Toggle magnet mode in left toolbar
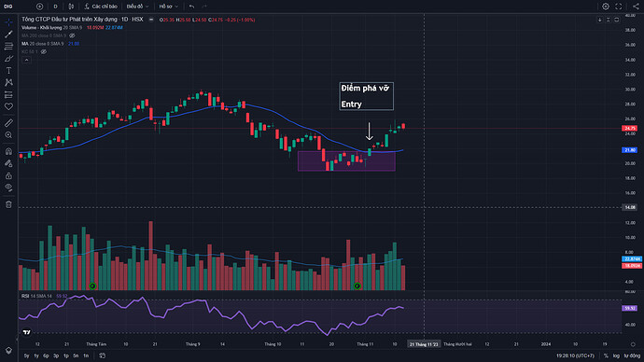The height and width of the screenshot is (362, 644). pos(8,151)
